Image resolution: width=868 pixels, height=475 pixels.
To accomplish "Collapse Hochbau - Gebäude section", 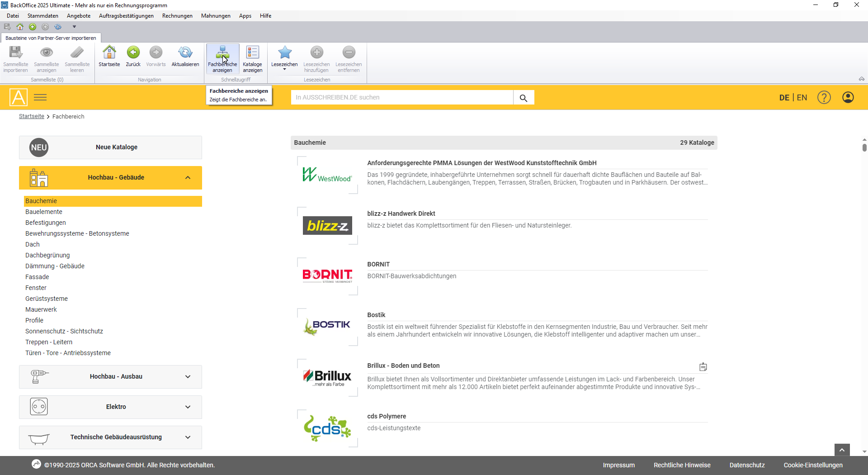I will 110,177.
